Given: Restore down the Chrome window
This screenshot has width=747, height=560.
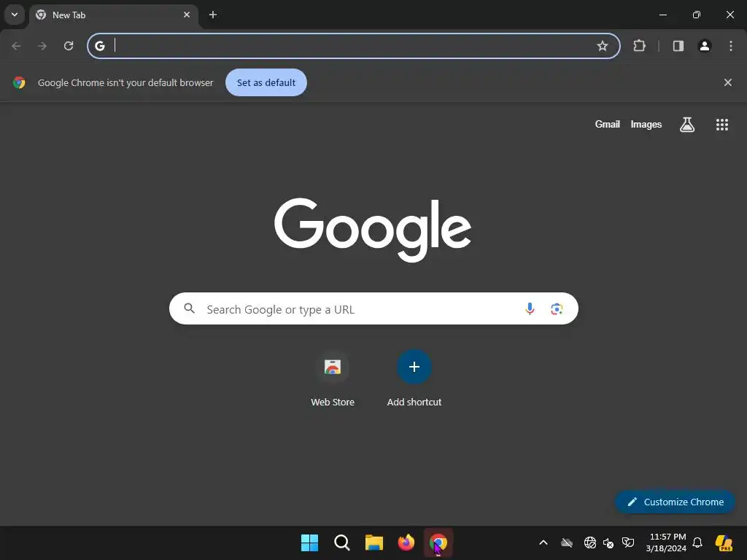Looking at the screenshot, I should coord(696,15).
